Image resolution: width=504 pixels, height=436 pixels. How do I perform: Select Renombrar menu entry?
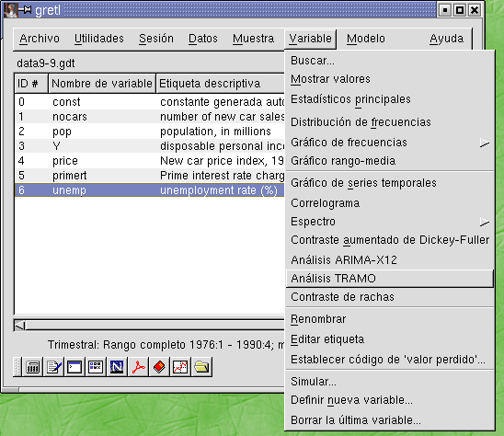tap(390, 319)
